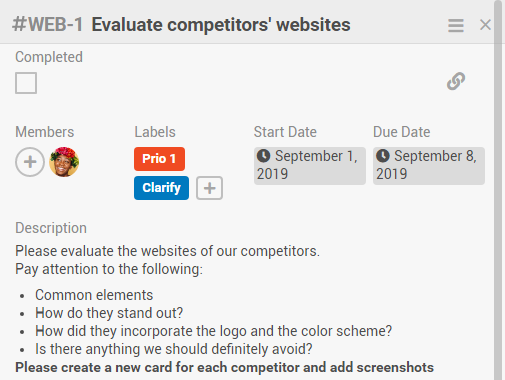The image size is (505, 380).
Task: Click the Labels section heading
Action: coord(155,132)
